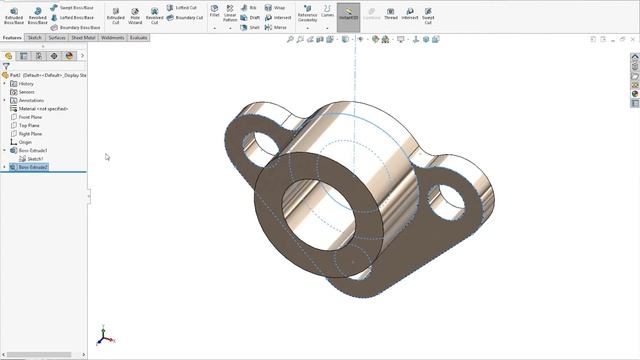Show more manager tabs chevron

tap(82, 56)
